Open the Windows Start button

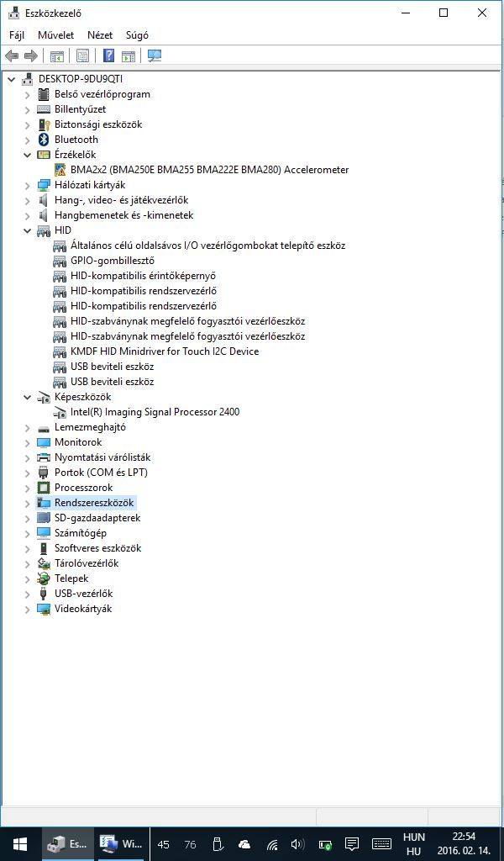[x=20, y=844]
